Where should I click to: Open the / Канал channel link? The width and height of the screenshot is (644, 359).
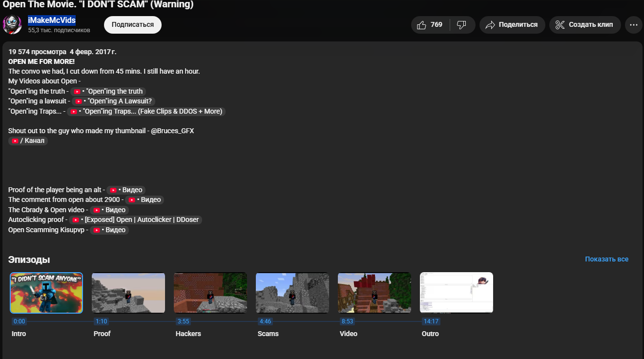pyautogui.click(x=28, y=141)
